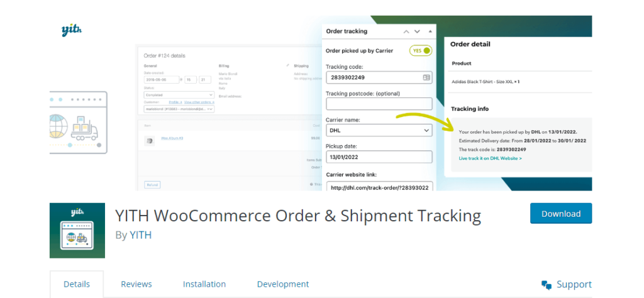Open the order Status Completed dropdown

click(x=179, y=94)
